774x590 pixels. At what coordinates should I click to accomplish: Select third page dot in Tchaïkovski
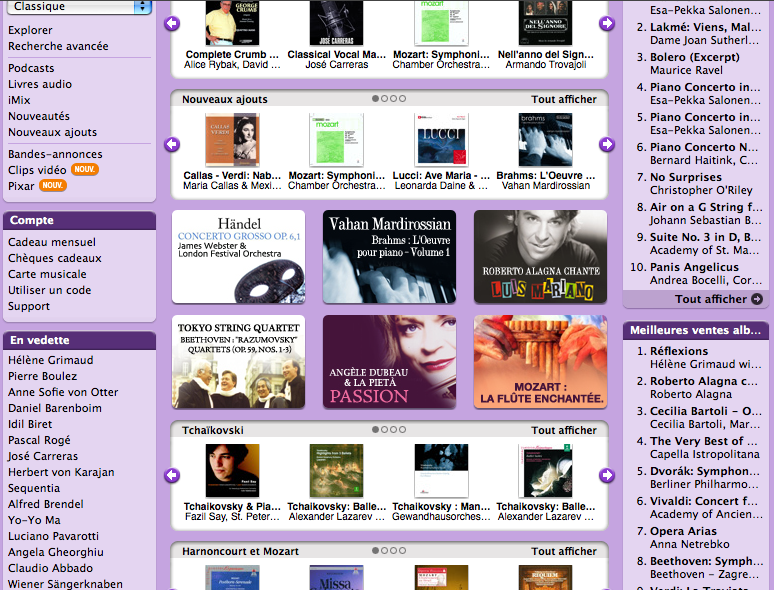click(393, 430)
